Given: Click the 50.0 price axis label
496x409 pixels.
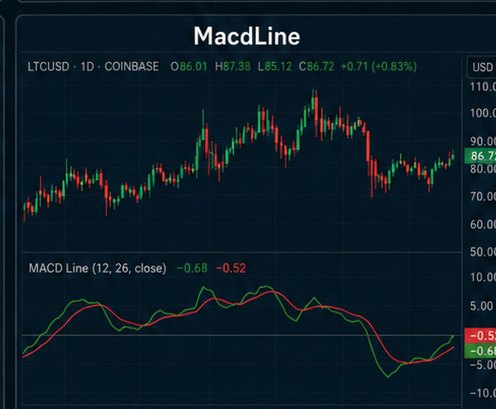Looking at the screenshot, I should click(483, 252).
